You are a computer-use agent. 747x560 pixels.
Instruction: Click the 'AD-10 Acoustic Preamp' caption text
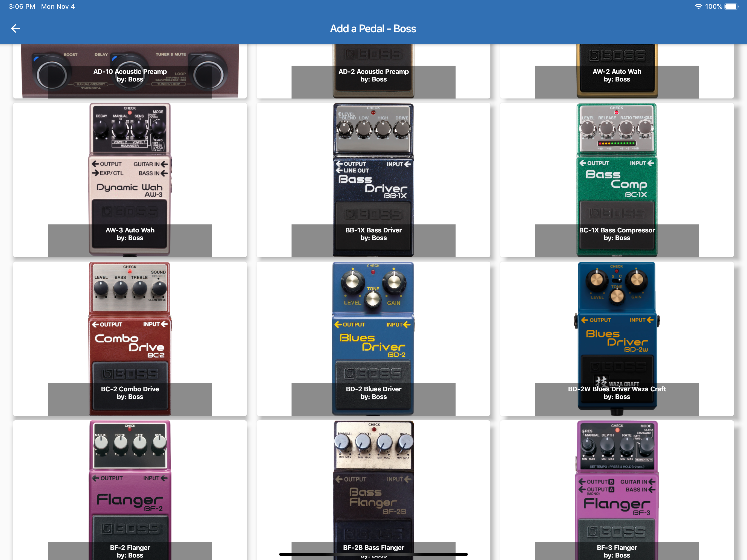click(130, 71)
